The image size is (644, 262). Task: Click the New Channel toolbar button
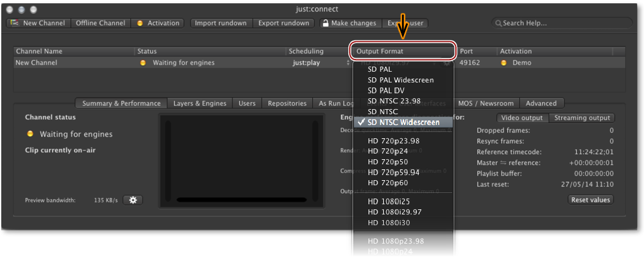(x=39, y=23)
